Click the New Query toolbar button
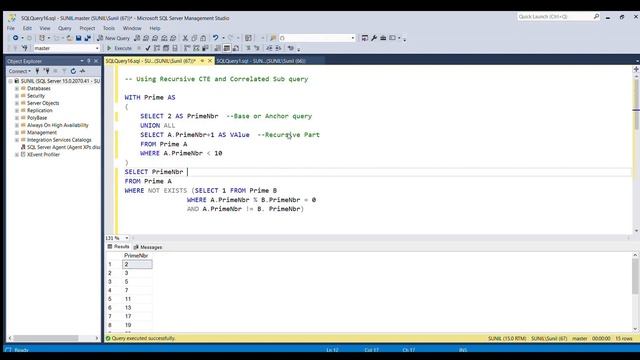The width and height of the screenshot is (640, 360). click(x=113, y=38)
